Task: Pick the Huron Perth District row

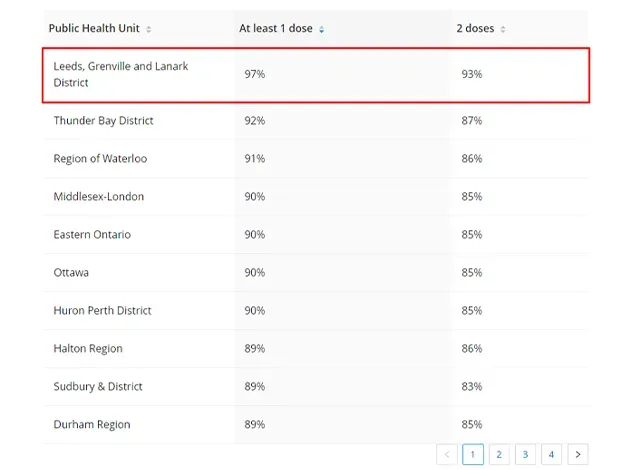Action: tap(102, 311)
